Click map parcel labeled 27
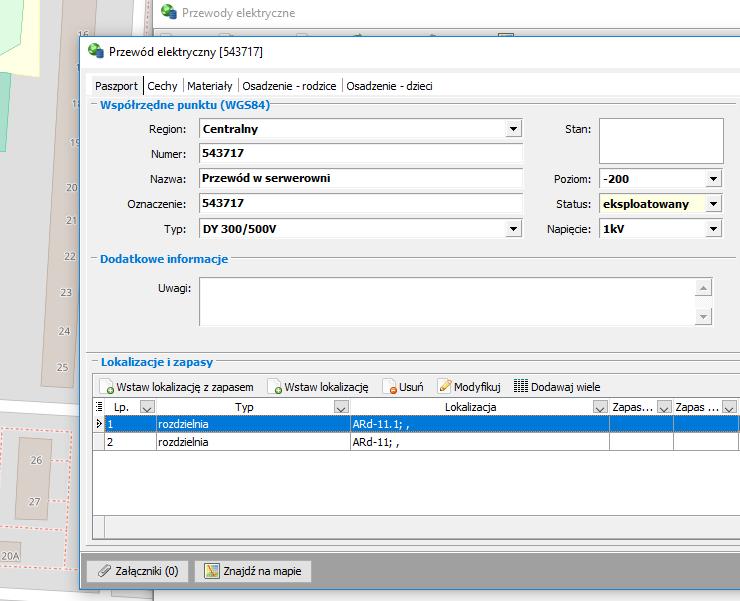740x601 pixels. (34, 501)
